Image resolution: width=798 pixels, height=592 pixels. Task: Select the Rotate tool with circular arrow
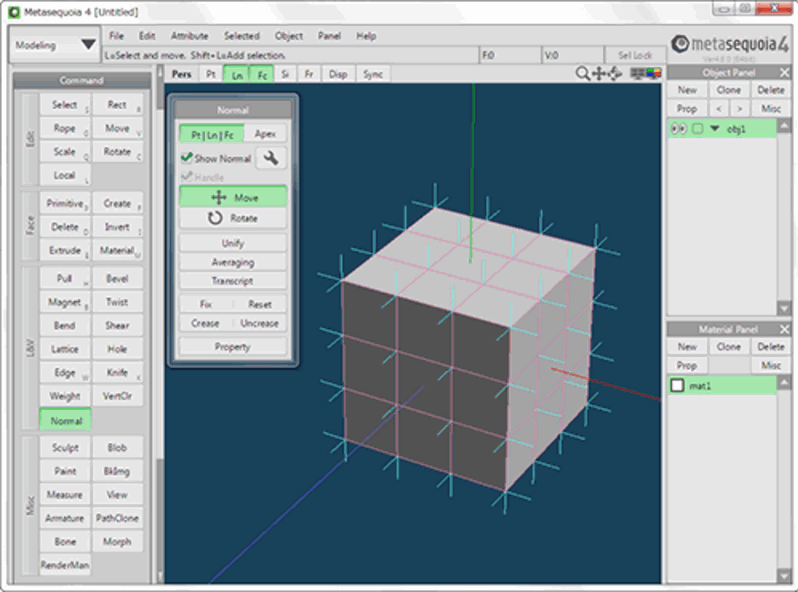(x=233, y=218)
